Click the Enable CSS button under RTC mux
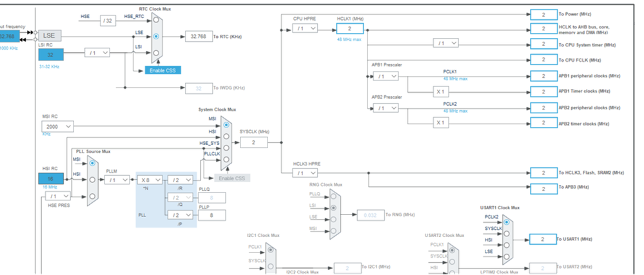The height and width of the screenshot is (275, 644). (x=162, y=70)
